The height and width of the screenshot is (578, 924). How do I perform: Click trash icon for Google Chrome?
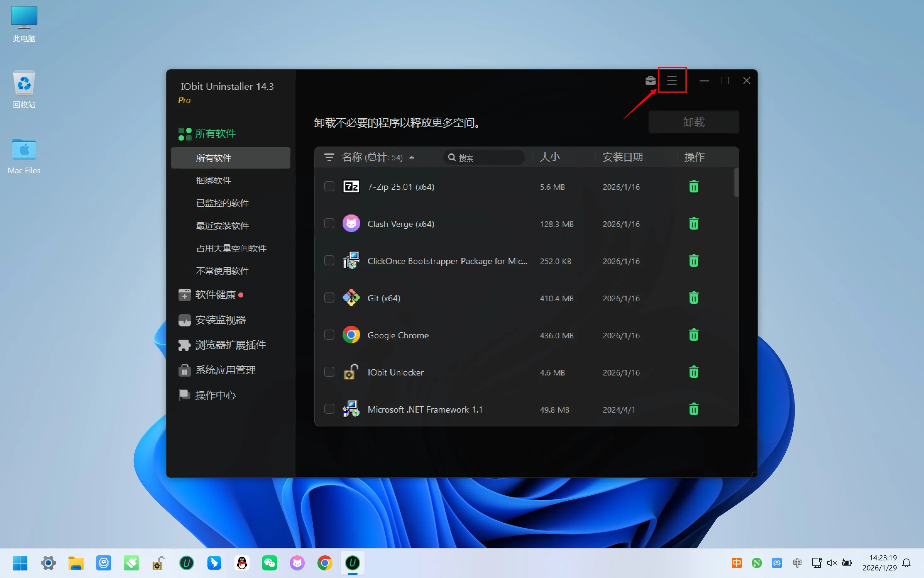click(693, 335)
